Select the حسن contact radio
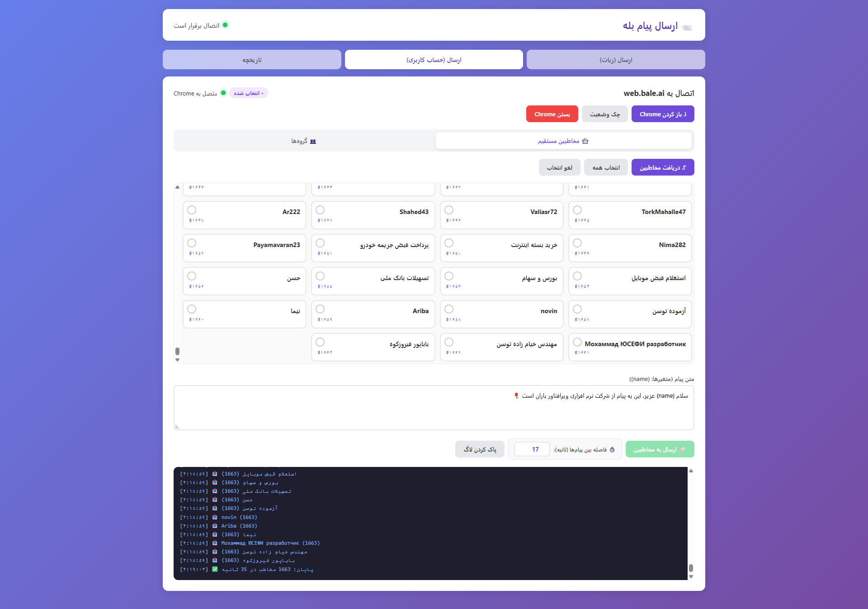 (192, 276)
